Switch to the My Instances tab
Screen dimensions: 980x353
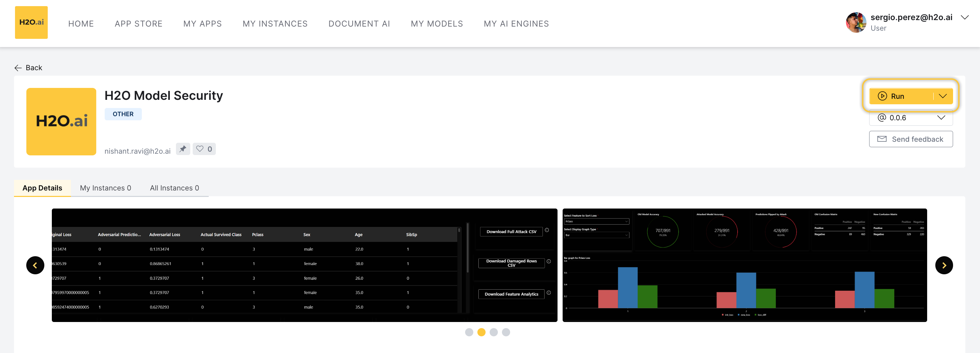pos(105,188)
